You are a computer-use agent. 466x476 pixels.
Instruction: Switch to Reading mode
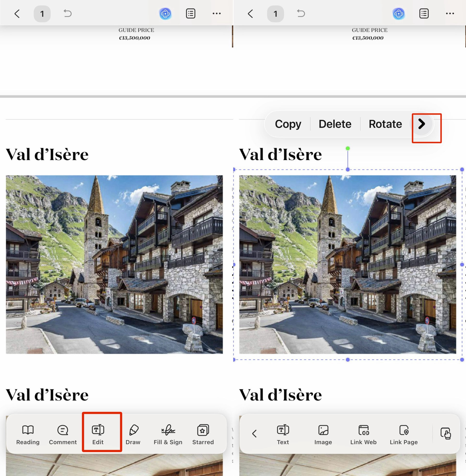coord(28,435)
